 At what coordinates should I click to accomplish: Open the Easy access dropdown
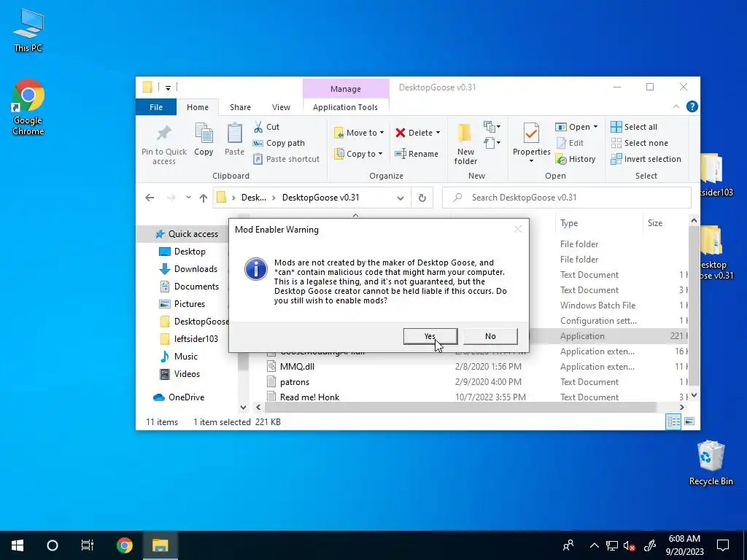(x=492, y=142)
